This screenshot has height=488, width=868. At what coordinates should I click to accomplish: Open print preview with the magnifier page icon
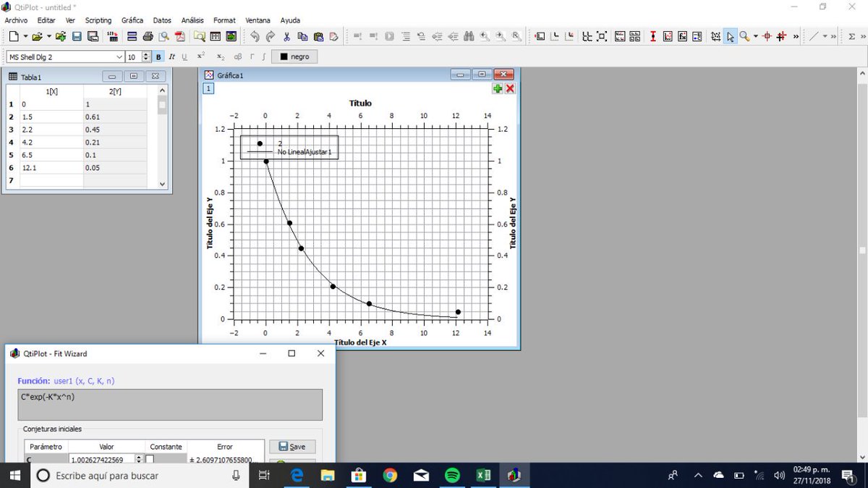pyautogui.click(x=164, y=36)
